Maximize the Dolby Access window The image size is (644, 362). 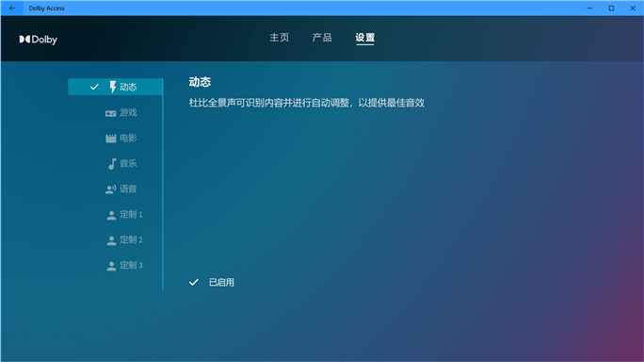click(611, 8)
